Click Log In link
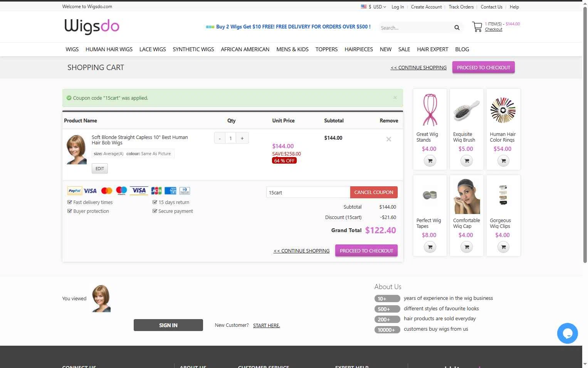The height and width of the screenshot is (368, 588). (398, 7)
